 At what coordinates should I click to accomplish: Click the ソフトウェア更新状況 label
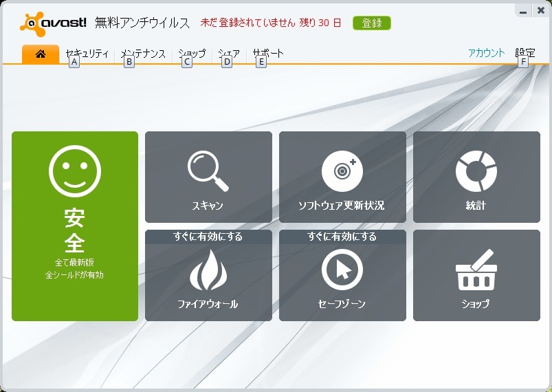coord(341,206)
